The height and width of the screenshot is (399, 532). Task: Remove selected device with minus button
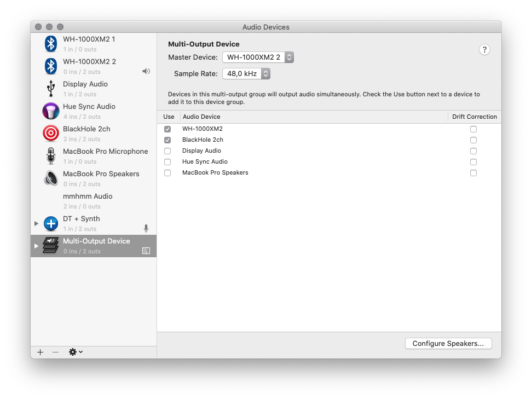(56, 352)
